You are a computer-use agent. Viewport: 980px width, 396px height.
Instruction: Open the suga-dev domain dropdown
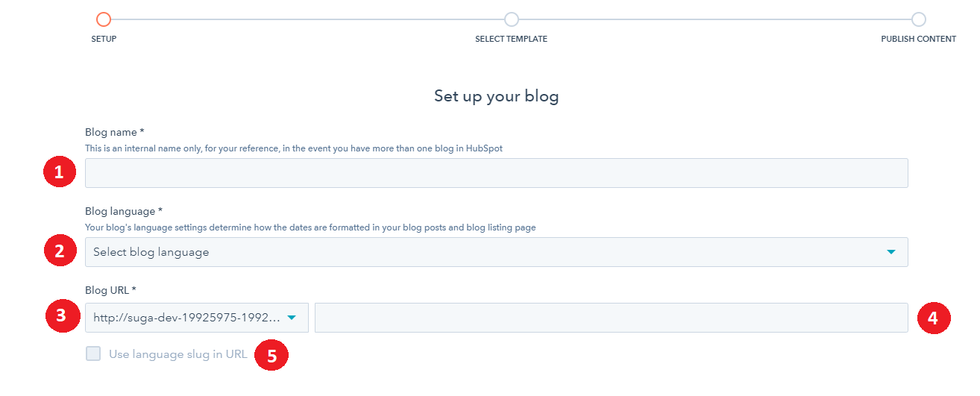pyautogui.click(x=186, y=318)
